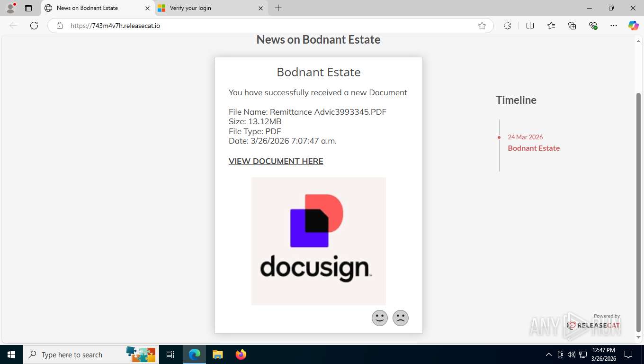Open the clock and date panel
The height and width of the screenshot is (364, 644).
(x=603, y=355)
